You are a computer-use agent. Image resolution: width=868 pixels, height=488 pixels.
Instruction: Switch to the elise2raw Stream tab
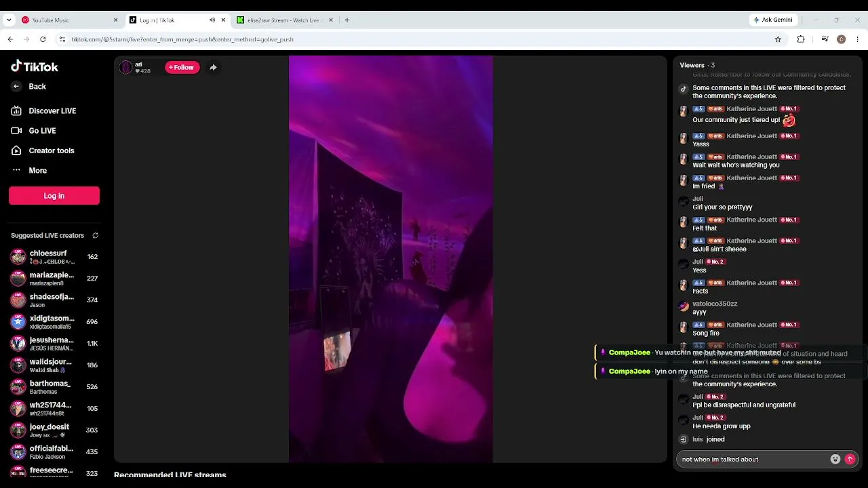point(283,20)
